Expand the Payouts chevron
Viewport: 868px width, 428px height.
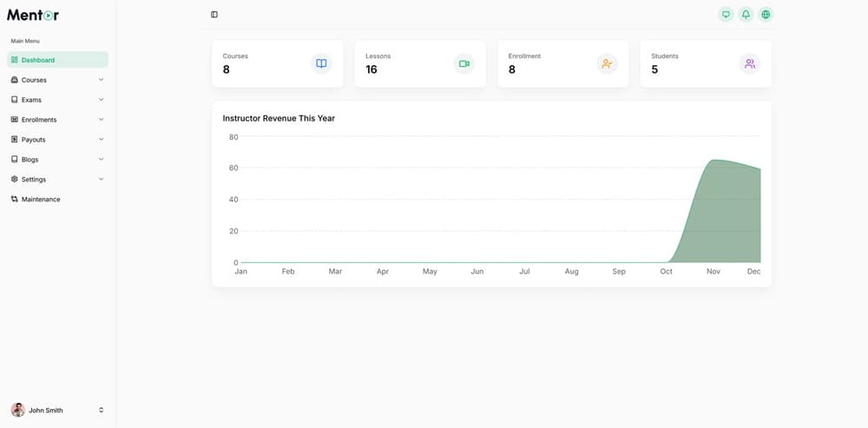(101, 140)
